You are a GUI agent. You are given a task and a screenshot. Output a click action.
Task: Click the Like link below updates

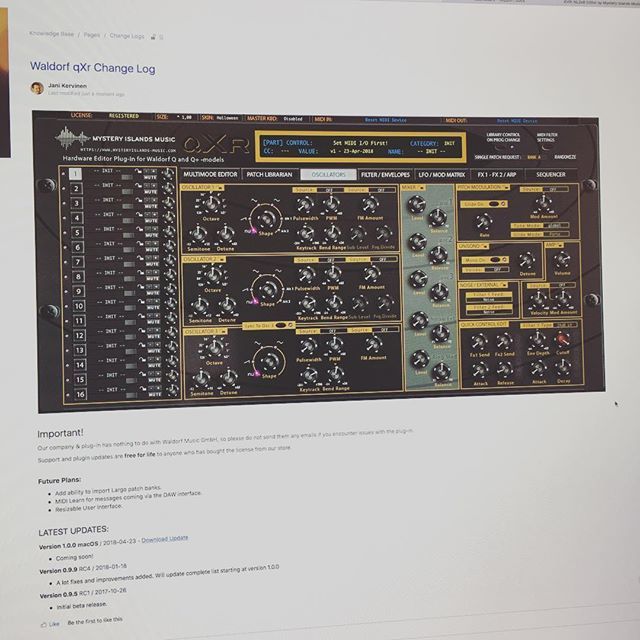[54, 624]
